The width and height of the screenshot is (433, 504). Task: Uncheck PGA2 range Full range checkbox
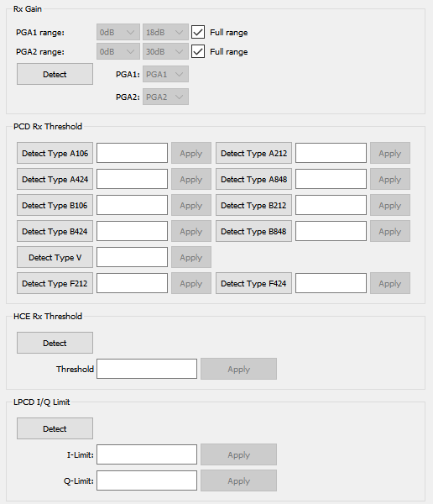(198, 51)
